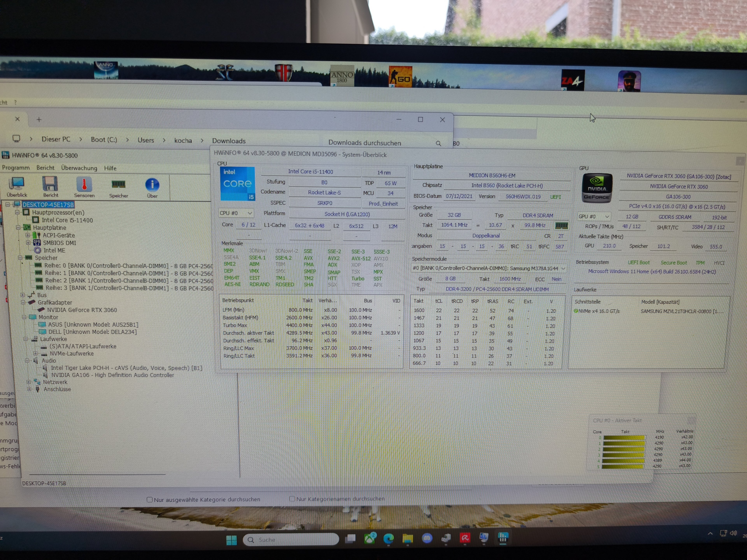This screenshot has width=747, height=560.
Task: Click the NVIDIA GeForce logo
Action: (597, 188)
